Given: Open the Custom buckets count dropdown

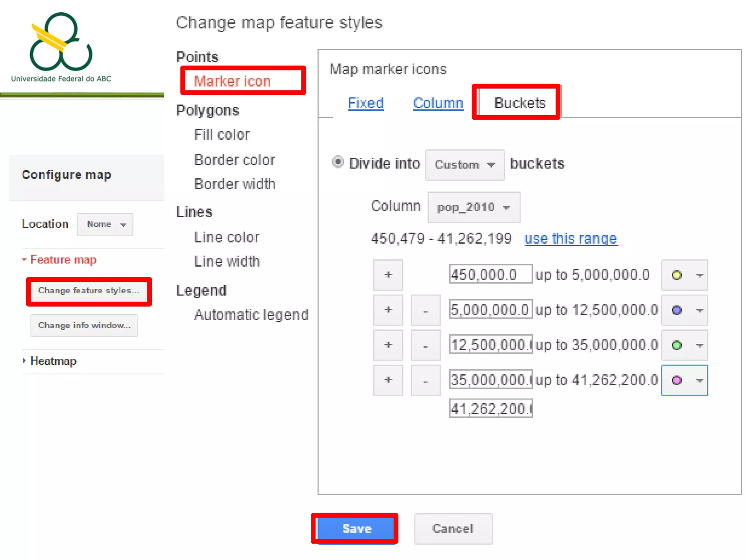Looking at the screenshot, I should [465, 165].
